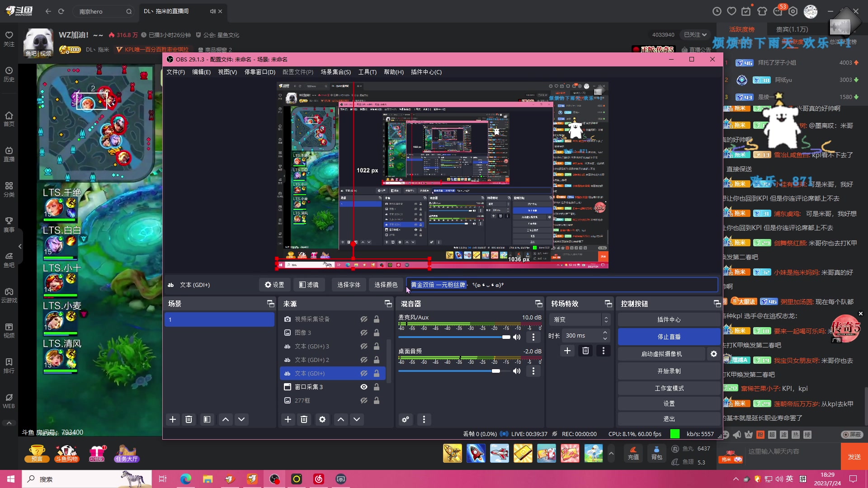
Task: Toggle visibility of 277框 source
Action: pos(364,400)
